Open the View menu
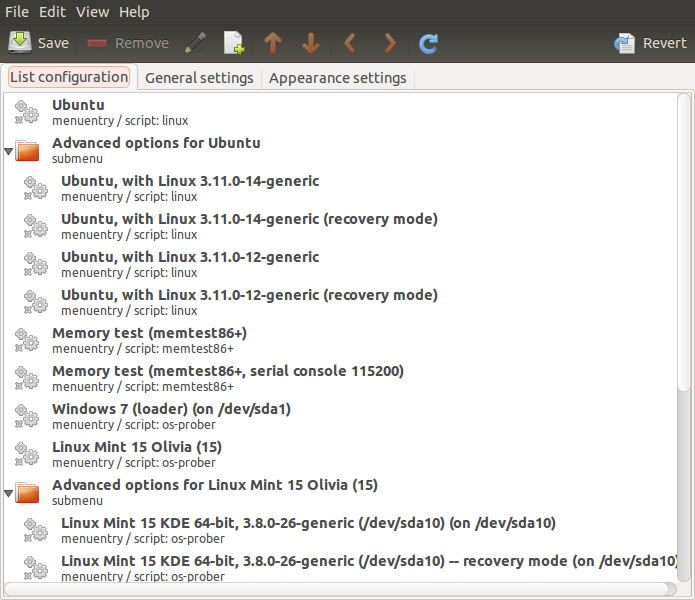 [x=92, y=12]
